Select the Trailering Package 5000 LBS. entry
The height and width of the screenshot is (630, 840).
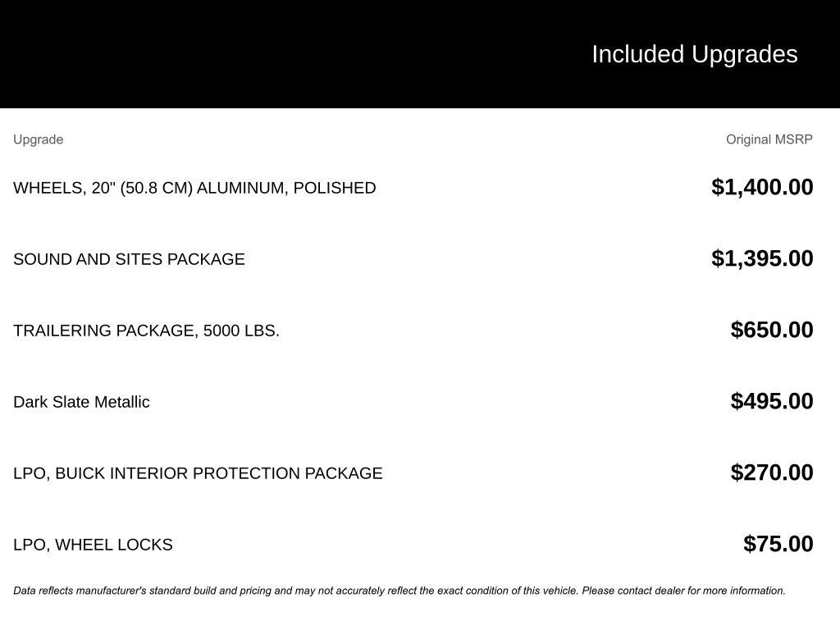tap(146, 331)
